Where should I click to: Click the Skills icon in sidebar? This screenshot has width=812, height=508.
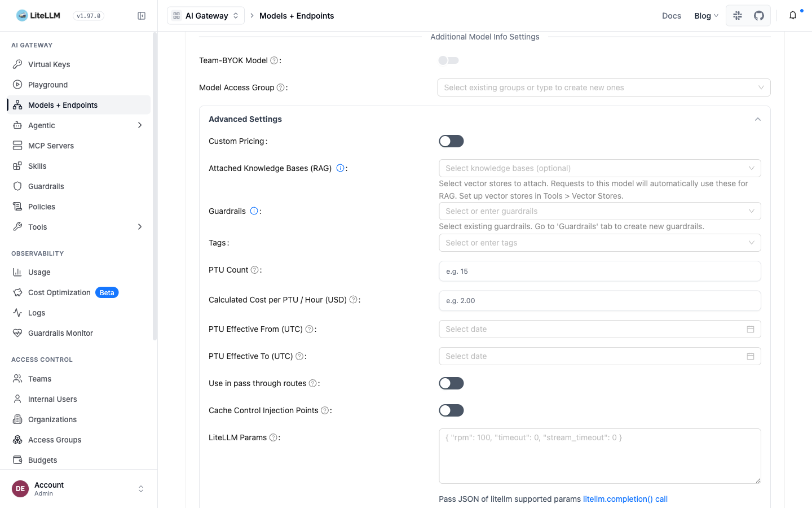click(17, 166)
